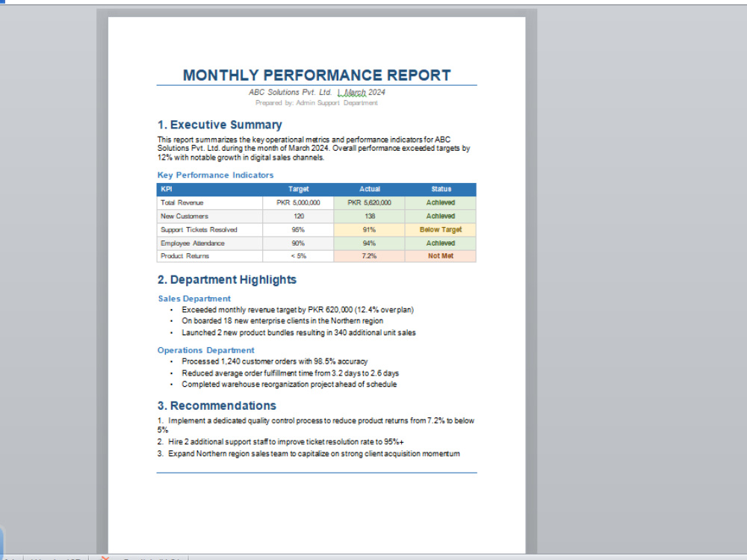Click 'Reduced average order fulfillment time' bullet
Image resolution: width=747 pixels, height=560 pixels.
[290, 373]
